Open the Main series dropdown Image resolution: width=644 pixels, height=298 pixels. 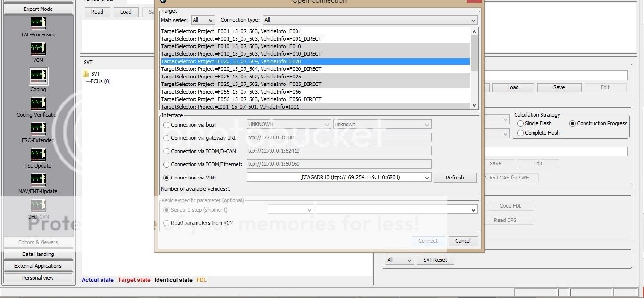click(x=211, y=20)
